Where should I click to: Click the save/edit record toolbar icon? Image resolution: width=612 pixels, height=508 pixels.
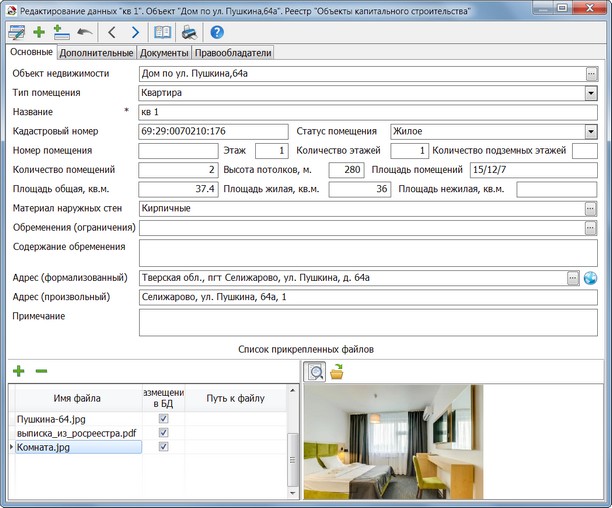click(x=16, y=32)
